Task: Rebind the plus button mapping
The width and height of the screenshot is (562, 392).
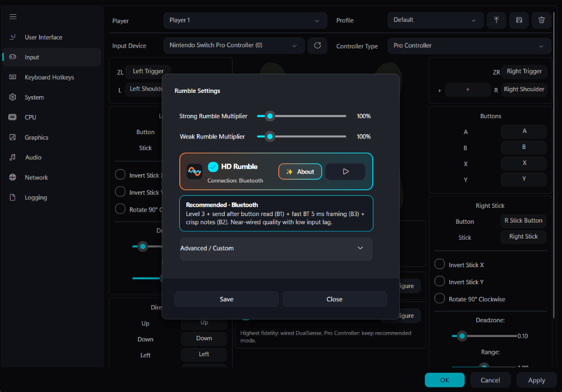Action: pos(468,90)
